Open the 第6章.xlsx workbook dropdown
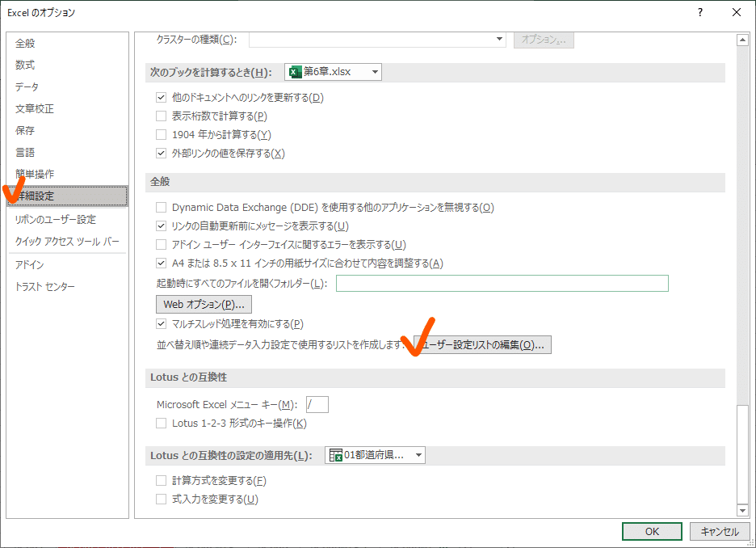The height and width of the screenshot is (548, 756). (375, 72)
